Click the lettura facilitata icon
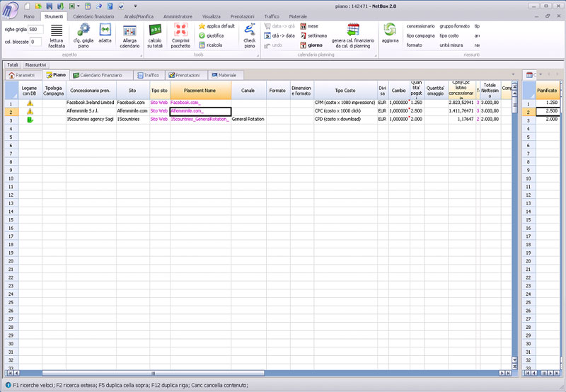The height and width of the screenshot is (392, 566). [57, 35]
